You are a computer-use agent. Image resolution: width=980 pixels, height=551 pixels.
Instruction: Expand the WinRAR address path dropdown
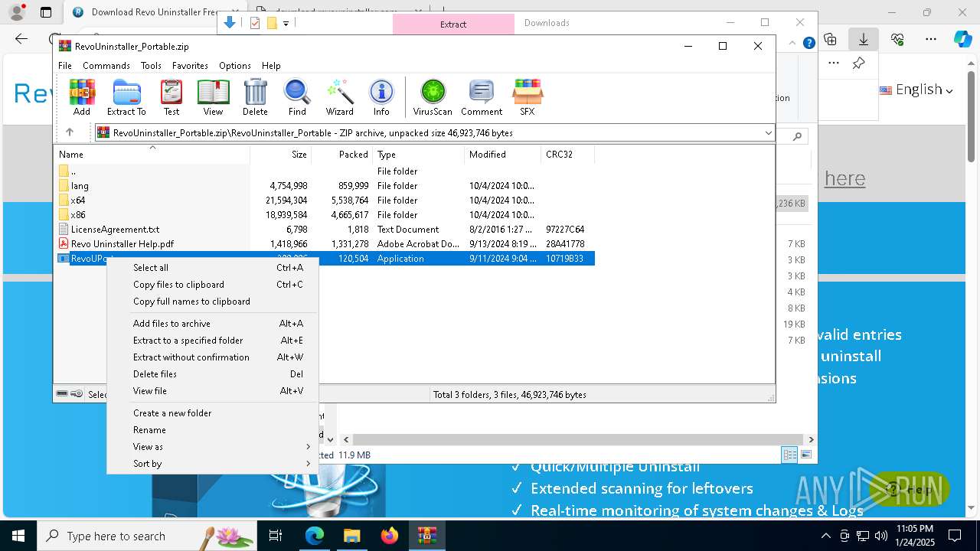(x=768, y=133)
